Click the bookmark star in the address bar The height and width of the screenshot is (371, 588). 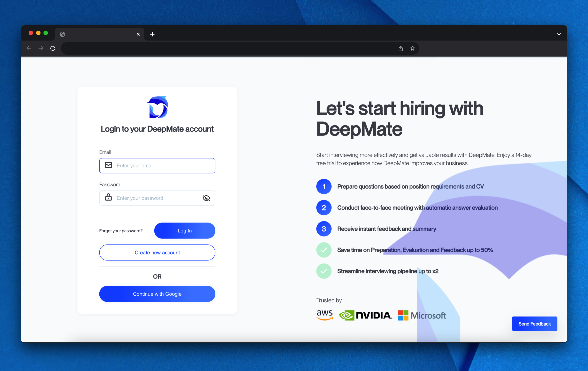[x=412, y=48]
